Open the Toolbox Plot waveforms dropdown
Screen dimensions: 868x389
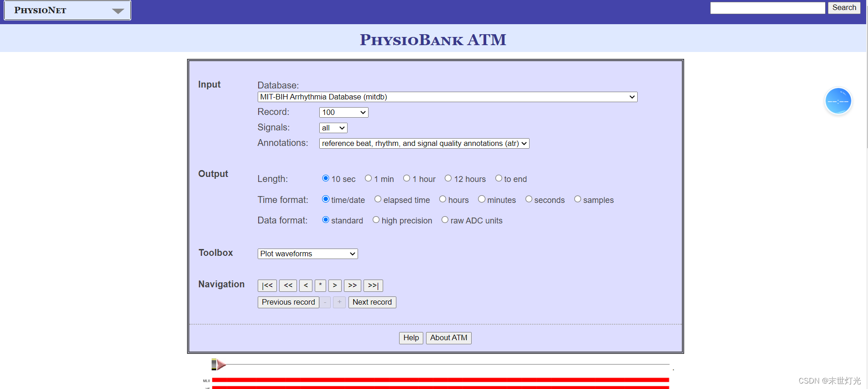(307, 254)
